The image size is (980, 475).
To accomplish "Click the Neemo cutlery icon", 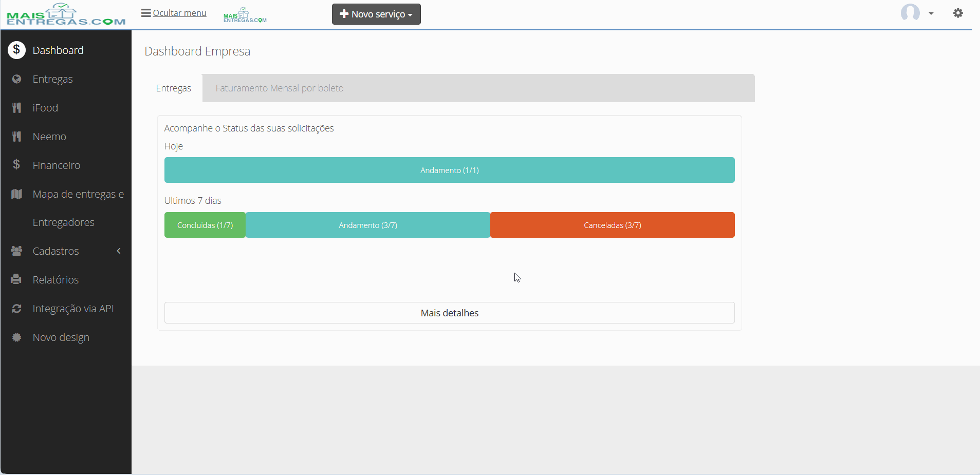I will coord(16,137).
